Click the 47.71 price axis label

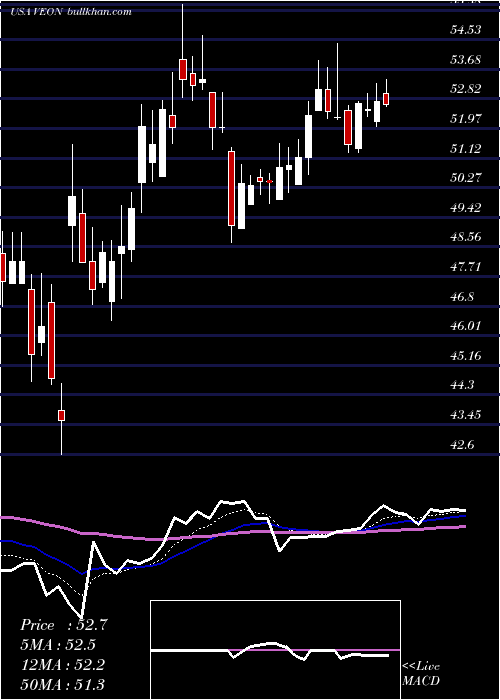tap(466, 267)
